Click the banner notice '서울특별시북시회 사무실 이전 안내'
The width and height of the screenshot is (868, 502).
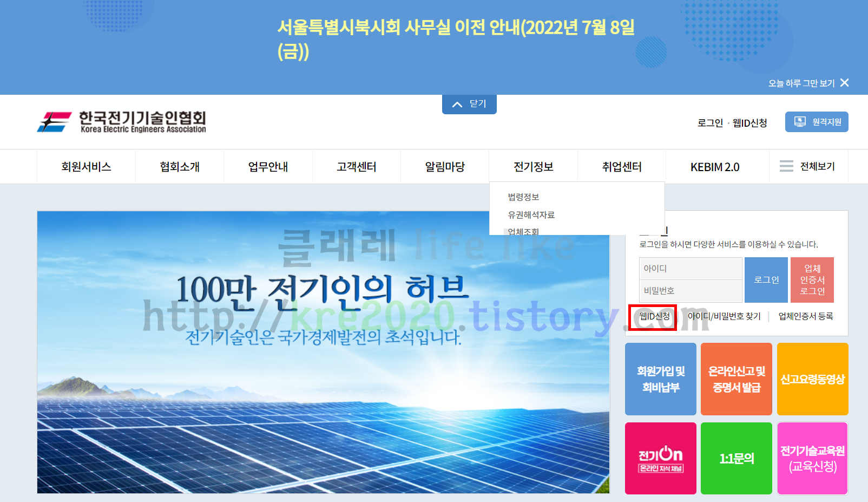[x=456, y=39]
